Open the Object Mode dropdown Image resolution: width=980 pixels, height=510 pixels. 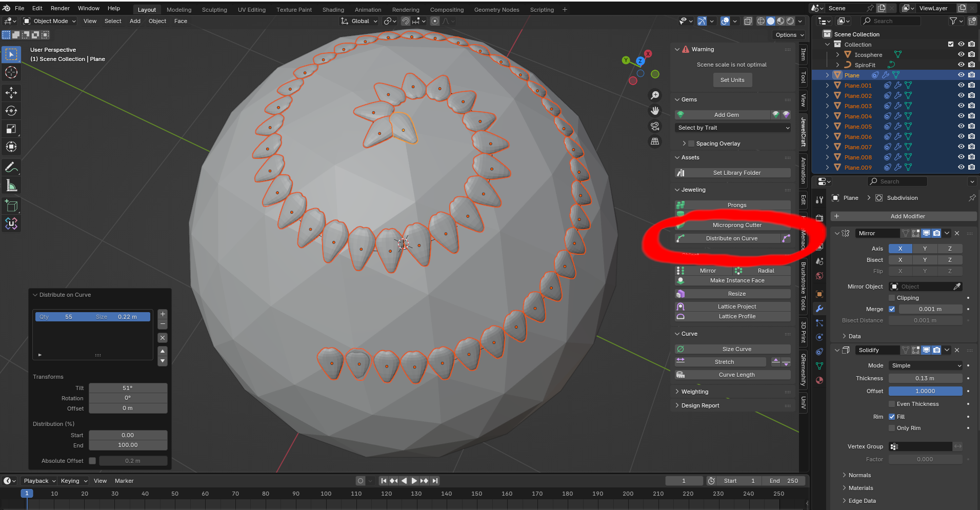pyautogui.click(x=50, y=21)
